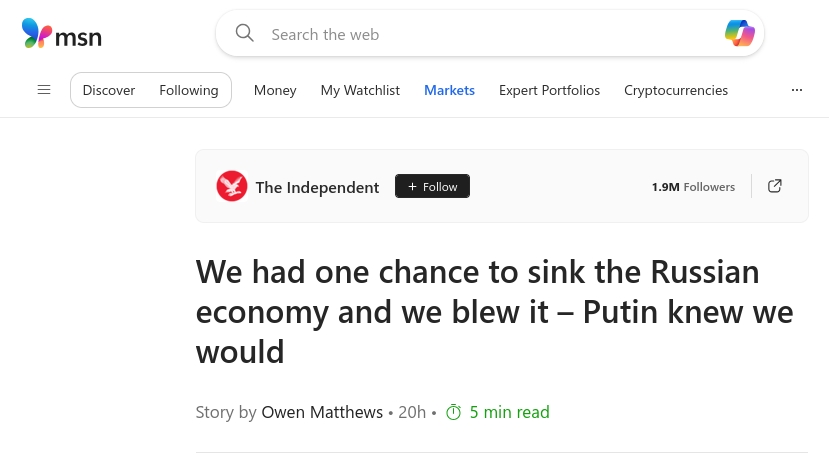This screenshot has height=462, width=829.
Task: Open the hamburger navigation menu
Action: [44, 90]
